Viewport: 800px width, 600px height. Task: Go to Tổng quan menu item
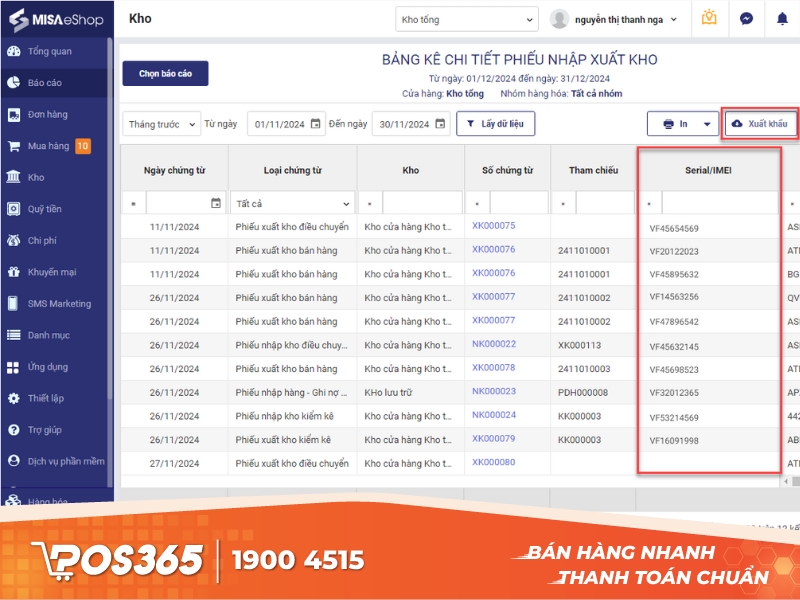[49, 51]
